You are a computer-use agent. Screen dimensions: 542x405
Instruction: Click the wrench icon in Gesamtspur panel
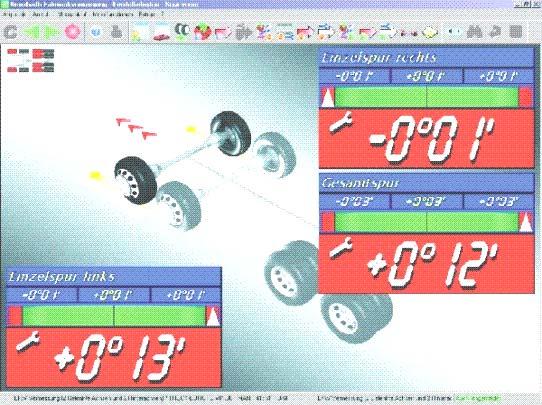coord(341,247)
